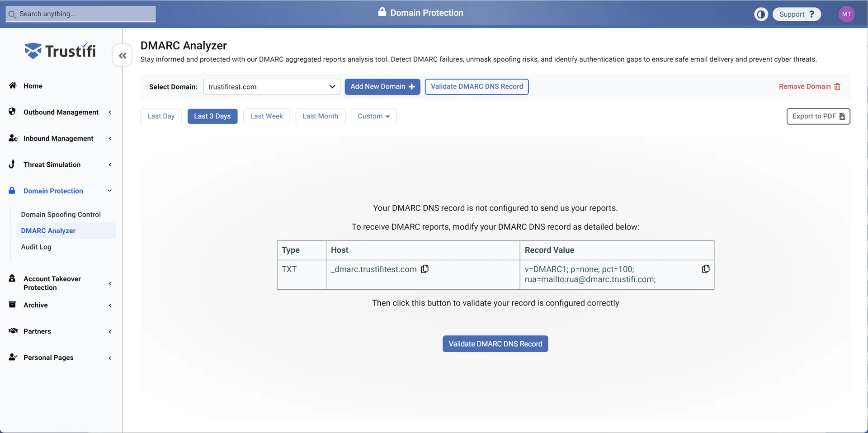The width and height of the screenshot is (868, 433).
Task: Click the TXT type cell
Action: 301,274
